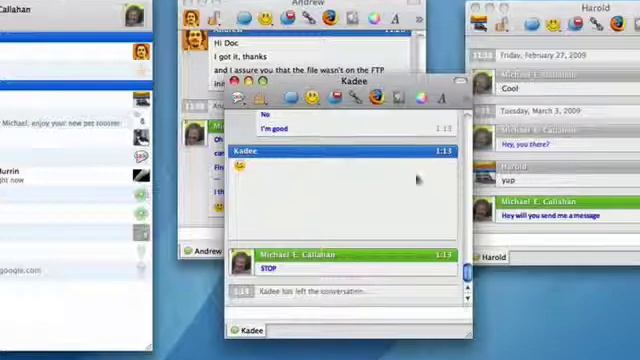Click 'I got it, thanks' in Andrew window
The height and width of the screenshot is (360, 640).
240,57
